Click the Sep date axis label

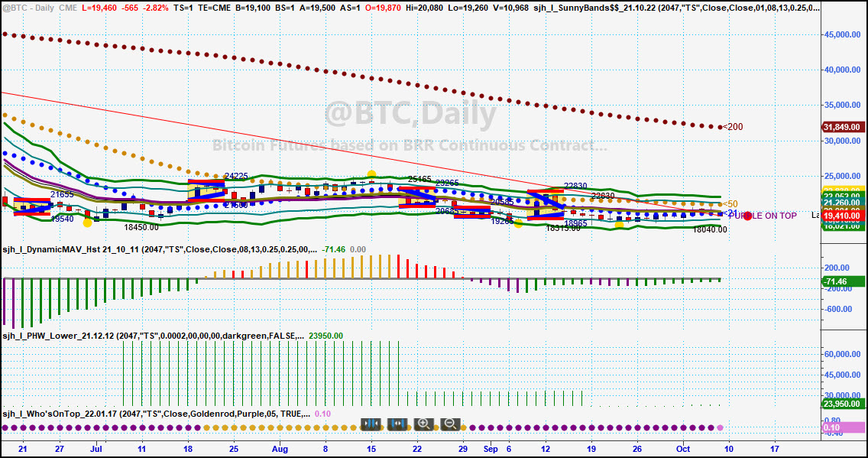tap(491, 449)
